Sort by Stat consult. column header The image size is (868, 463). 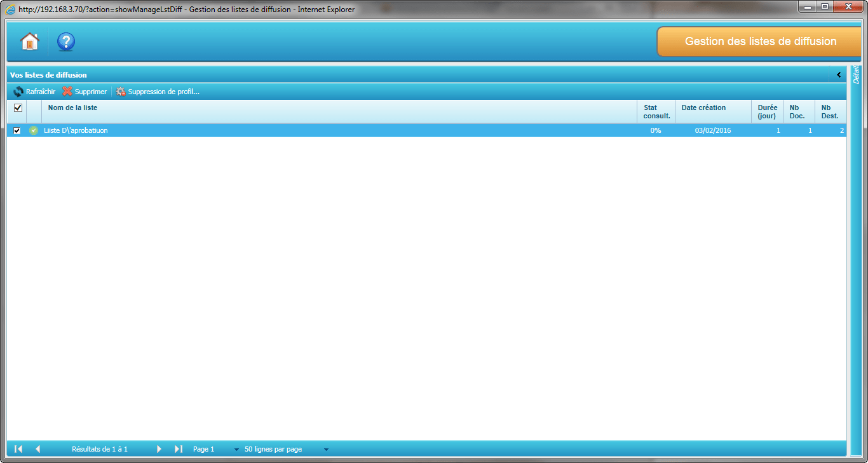coord(656,112)
